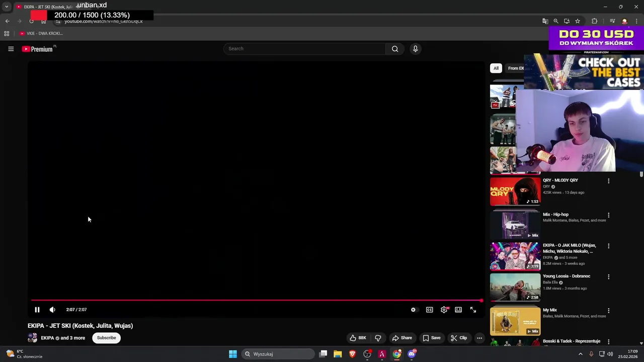Open more actions ellipsis below video
644x362 pixels.
coord(479,338)
